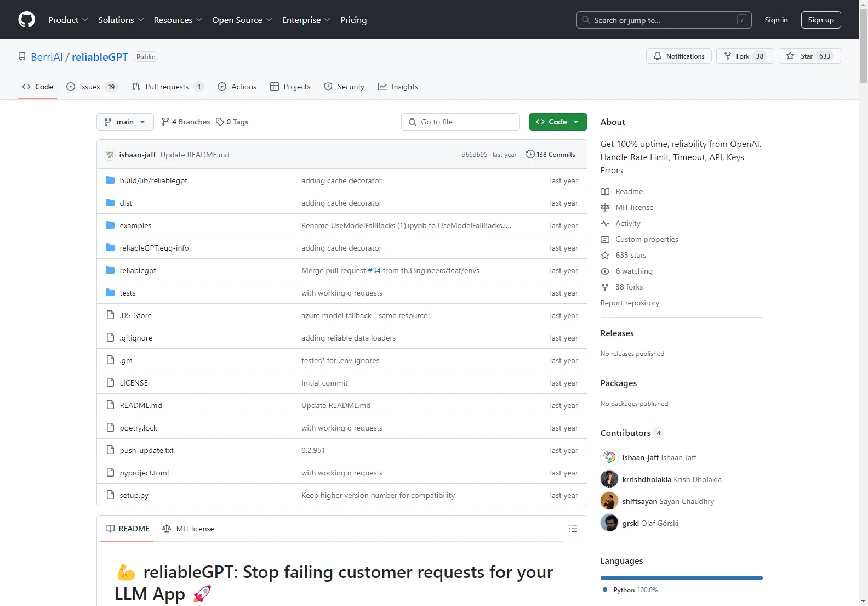The height and width of the screenshot is (606, 868).
Task: Open the 138 Commits history link
Action: click(551, 155)
